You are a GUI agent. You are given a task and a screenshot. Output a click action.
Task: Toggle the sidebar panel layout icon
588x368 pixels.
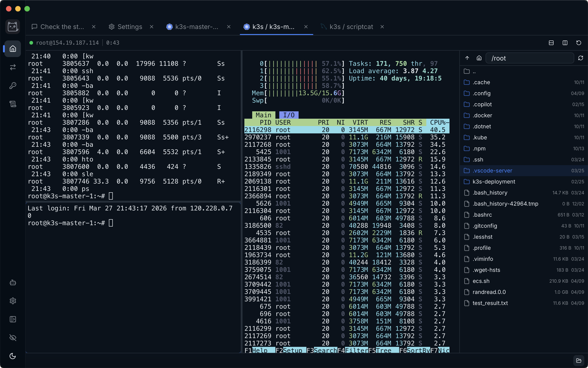[x=13, y=319]
